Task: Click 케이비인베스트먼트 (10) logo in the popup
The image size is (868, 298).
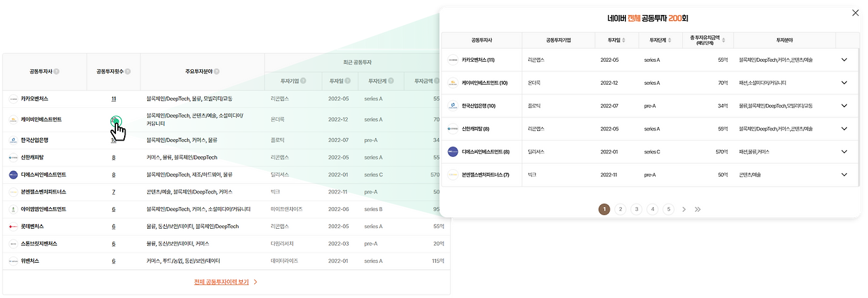Action: click(453, 83)
